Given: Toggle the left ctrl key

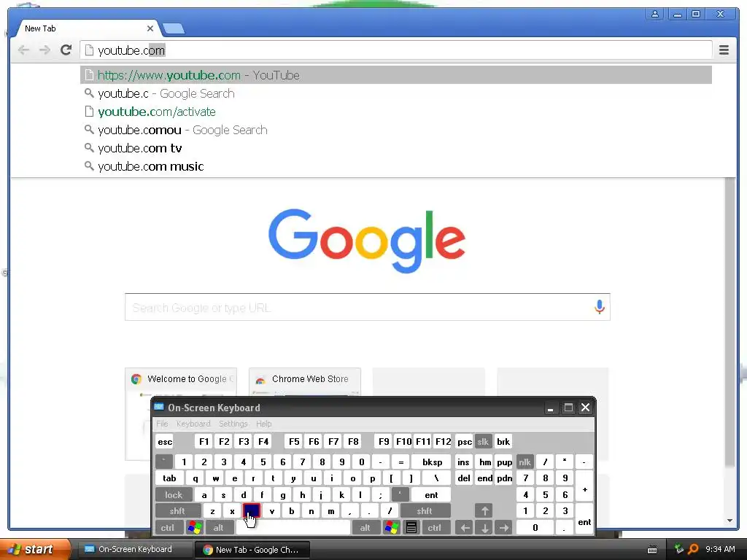Looking at the screenshot, I should tap(169, 528).
